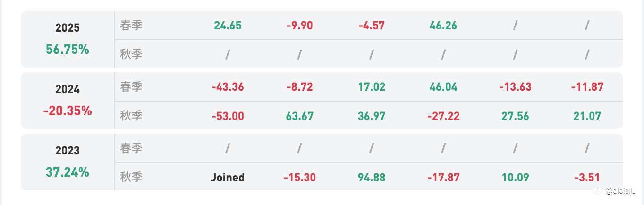Click the -17.87 value in 2023
Image resolution: width=644 pixels, height=205 pixels.
pyautogui.click(x=443, y=178)
